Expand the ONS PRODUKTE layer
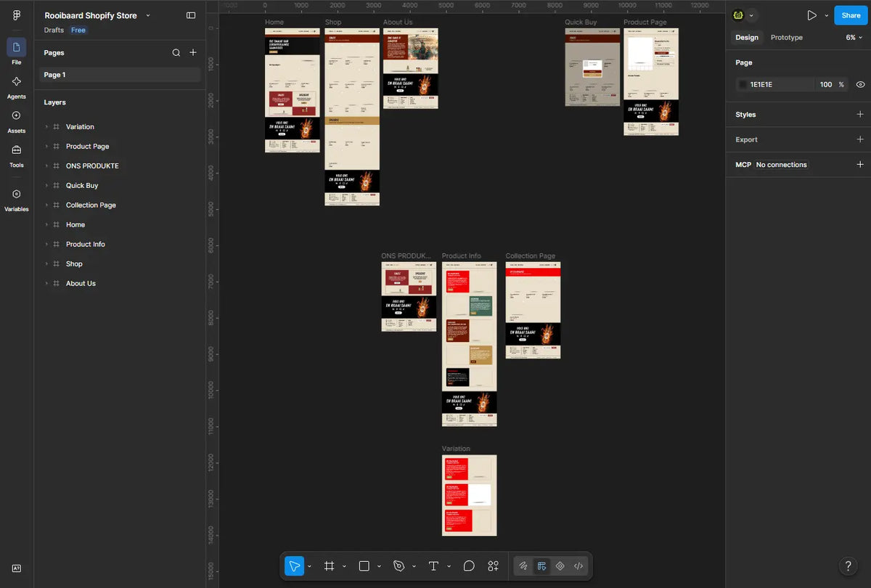 46,166
